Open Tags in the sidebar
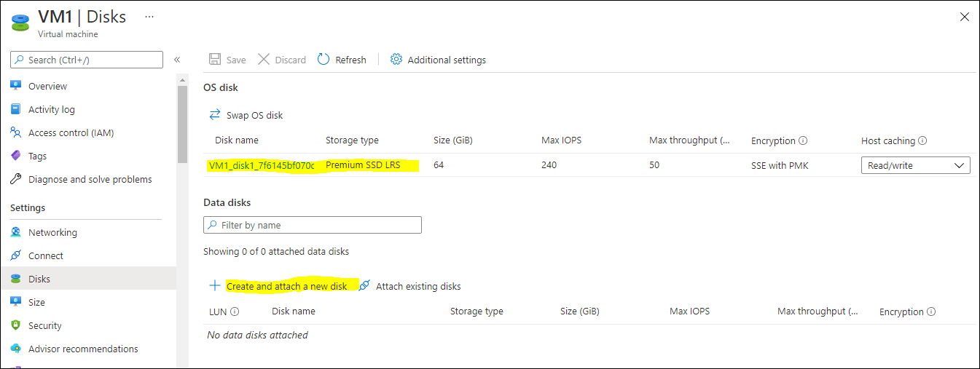Image resolution: width=980 pixels, height=369 pixels. (x=37, y=156)
